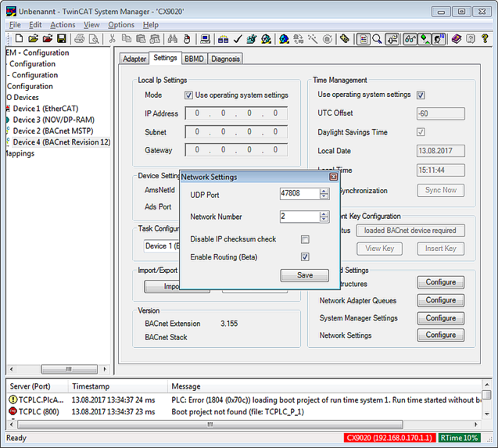Open the Edit menu
498x448 pixels.
pos(35,25)
